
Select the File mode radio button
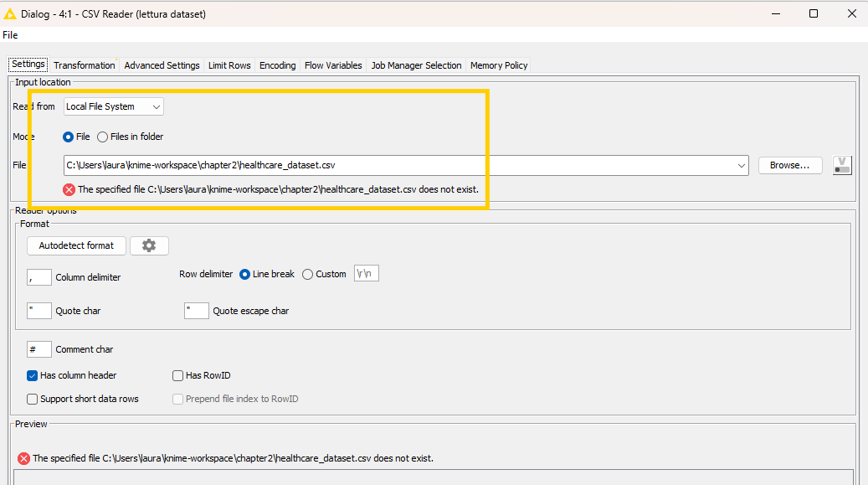[69, 137]
